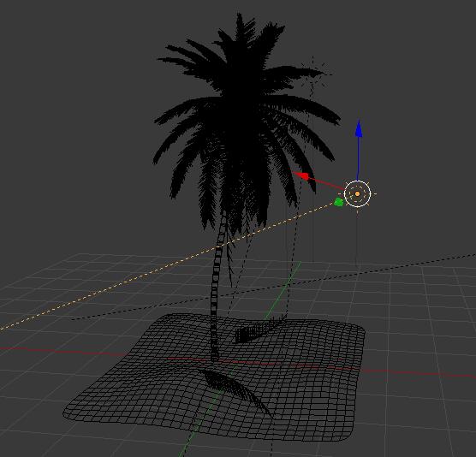
Task: Click the orange dashed sun direction line
Action: pos(122,282)
